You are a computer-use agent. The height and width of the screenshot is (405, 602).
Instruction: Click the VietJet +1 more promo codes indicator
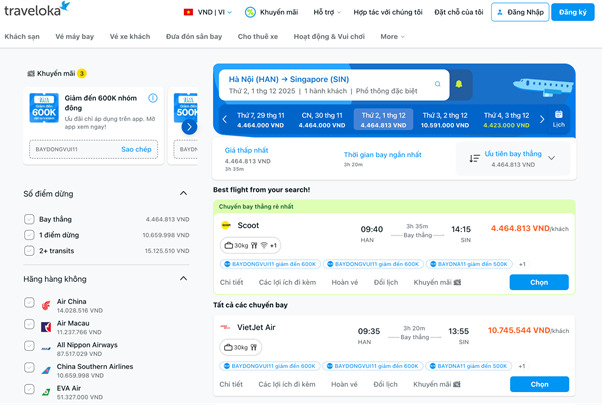522,366
